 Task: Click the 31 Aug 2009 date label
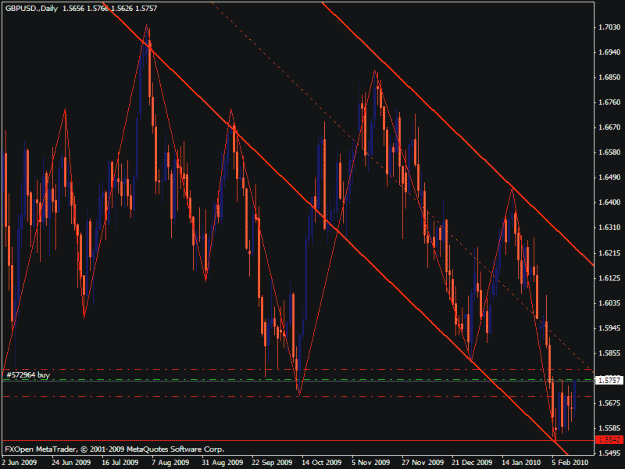pos(222,462)
